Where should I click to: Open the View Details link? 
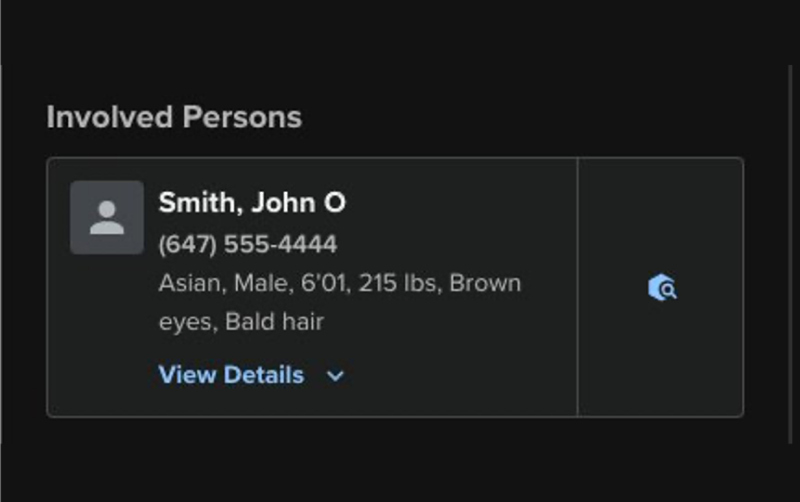point(231,375)
